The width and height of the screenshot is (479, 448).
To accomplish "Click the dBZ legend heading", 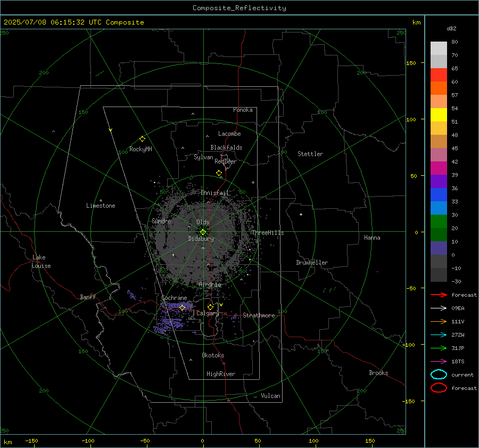I will (x=451, y=29).
